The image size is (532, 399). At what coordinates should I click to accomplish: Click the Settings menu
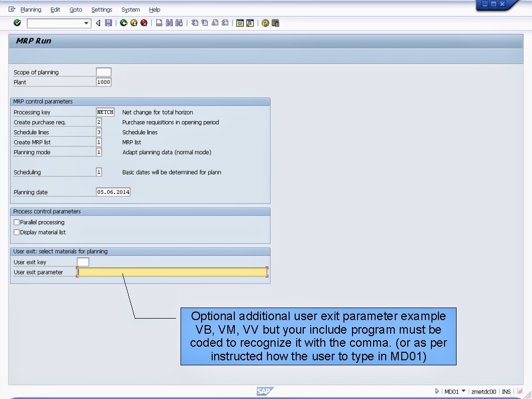tap(102, 9)
